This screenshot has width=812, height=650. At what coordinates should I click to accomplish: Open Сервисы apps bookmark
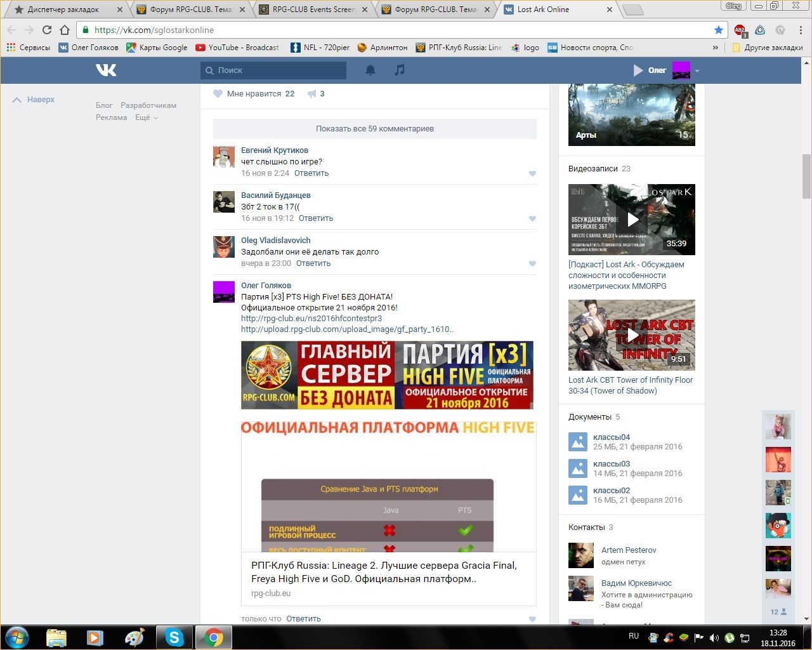click(x=28, y=48)
